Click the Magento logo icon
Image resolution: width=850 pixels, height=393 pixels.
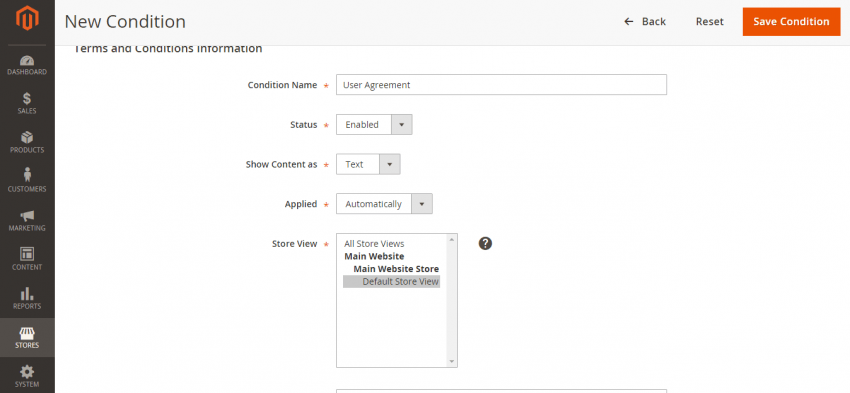tap(27, 19)
